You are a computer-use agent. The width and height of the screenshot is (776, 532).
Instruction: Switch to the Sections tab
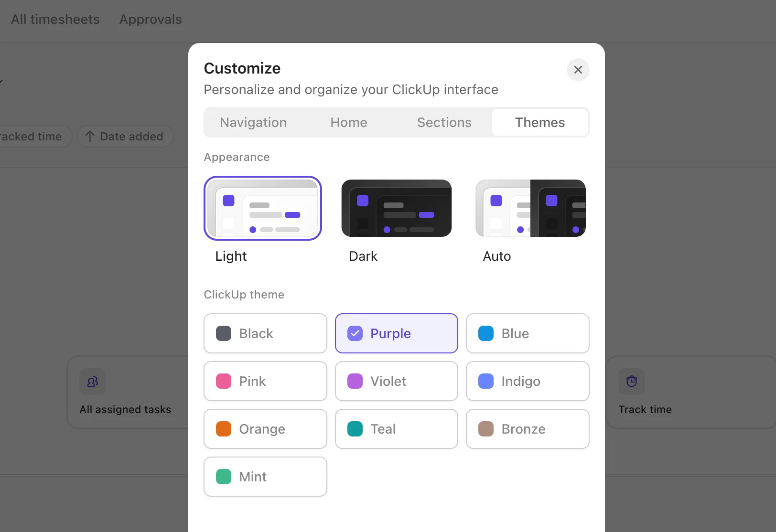click(444, 123)
